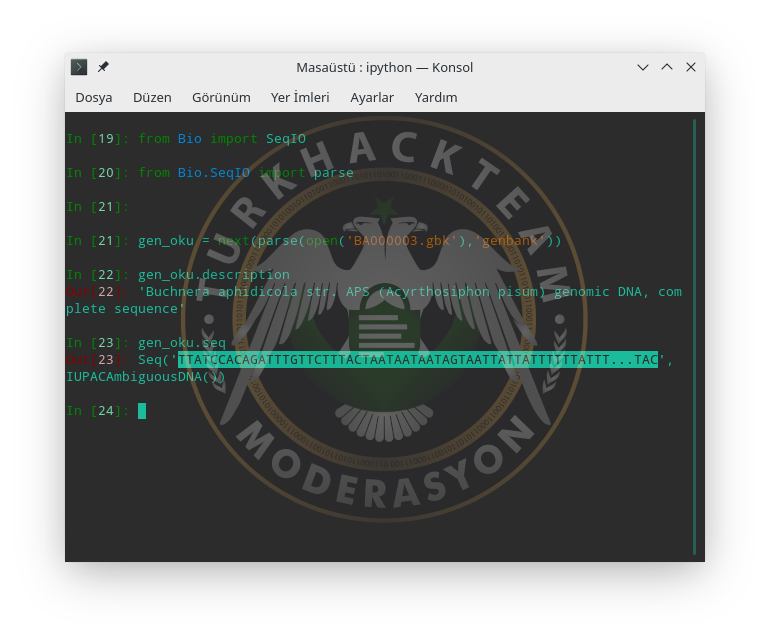Click the 'BA000003.gbk' filename string
Image resolution: width=770 pixels, height=639 pixels.
tap(402, 241)
